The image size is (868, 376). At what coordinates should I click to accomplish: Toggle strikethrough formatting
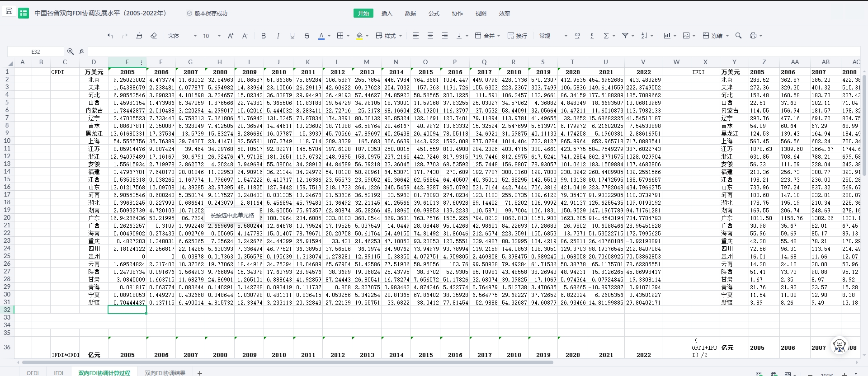click(307, 36)
